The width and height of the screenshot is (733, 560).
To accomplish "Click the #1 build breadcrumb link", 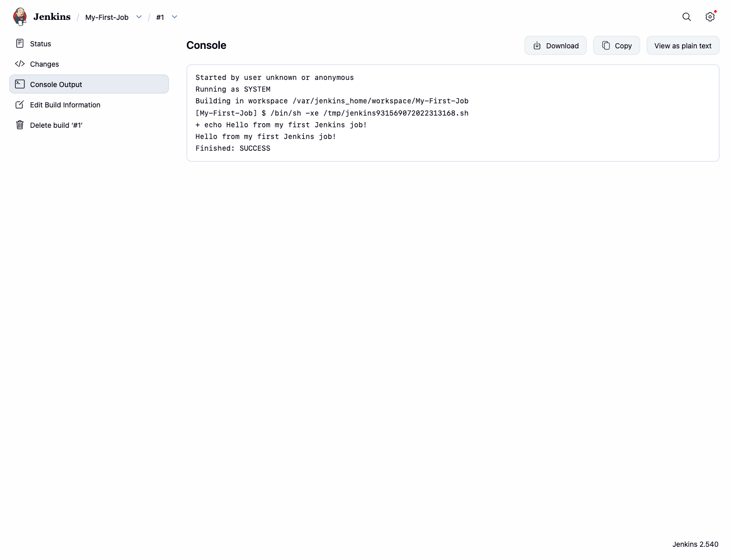I will coord(160,17).
